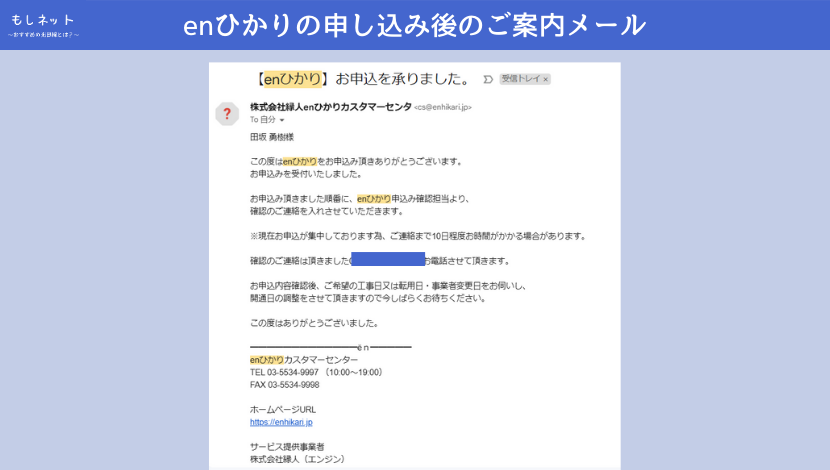Click the もしネット site logo
The height and width of the screenshot is (470, 830).
[x=43, y=25]
